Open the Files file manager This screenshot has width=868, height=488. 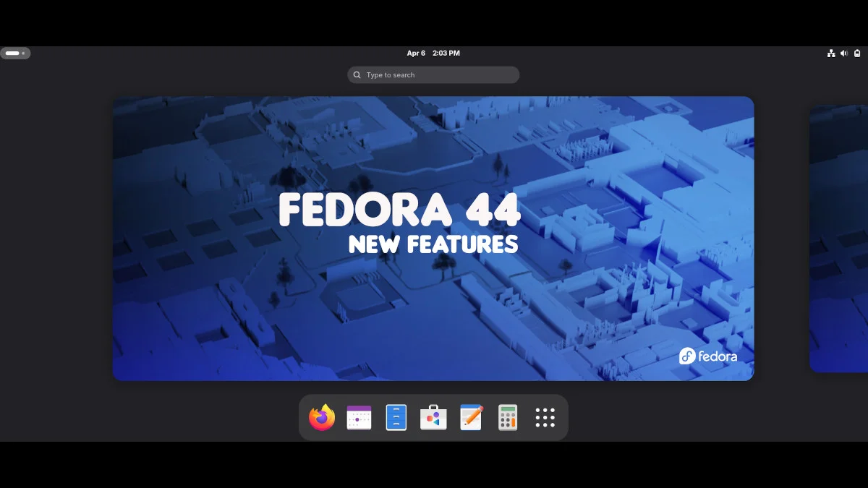pos(396,418)
